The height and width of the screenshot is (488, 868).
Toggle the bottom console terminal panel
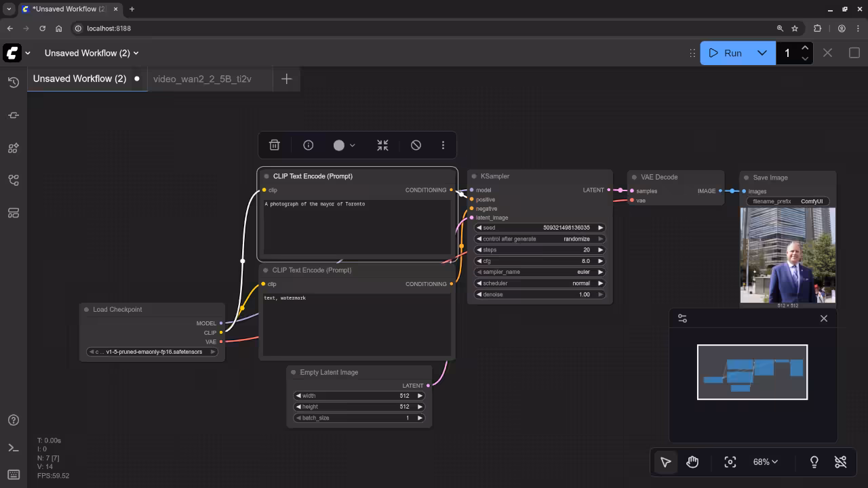point(13,447)
